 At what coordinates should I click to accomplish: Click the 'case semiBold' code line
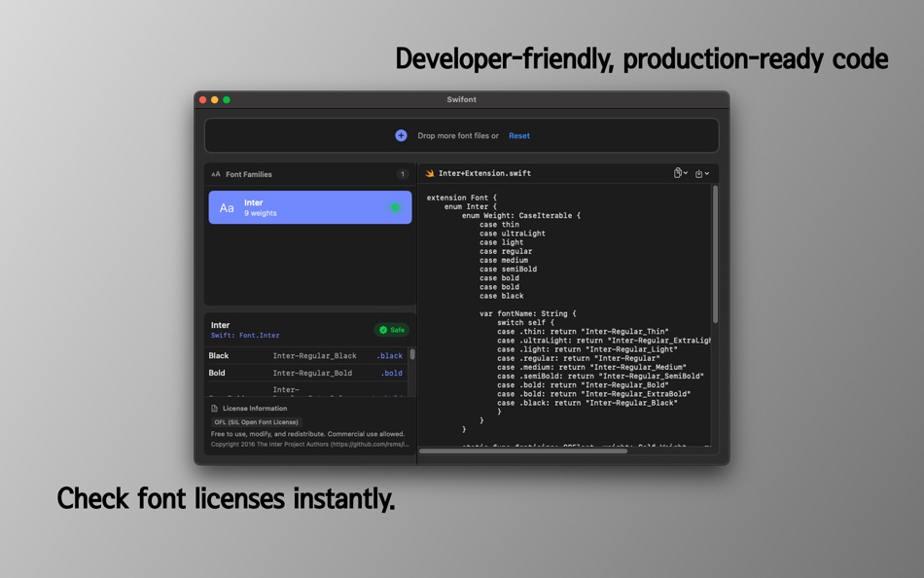pos(508,269)
